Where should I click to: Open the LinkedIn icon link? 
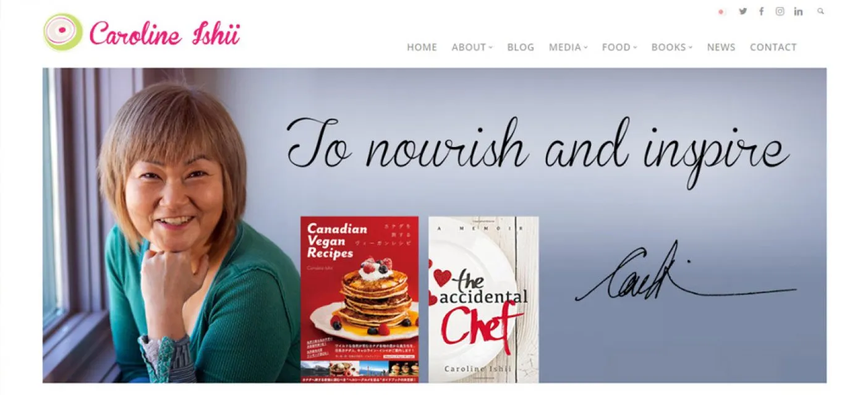point(798,11)
